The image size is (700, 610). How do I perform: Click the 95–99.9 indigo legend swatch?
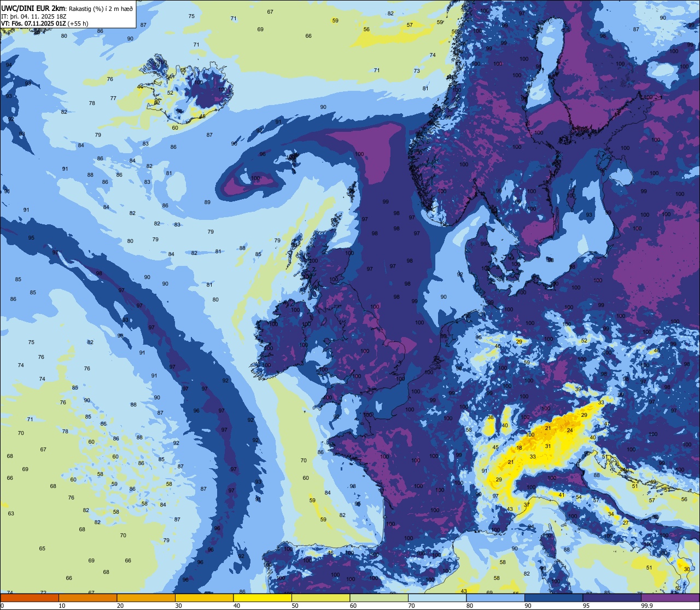click(x=612, y=597)
